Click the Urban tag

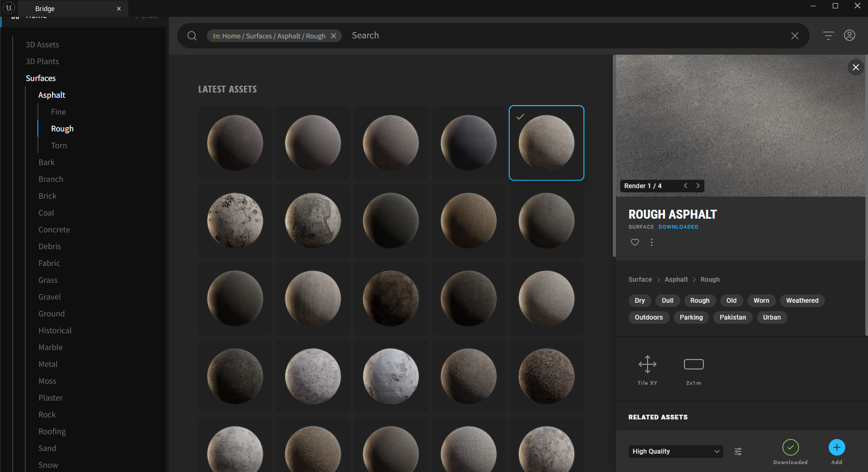coord(772,317)
